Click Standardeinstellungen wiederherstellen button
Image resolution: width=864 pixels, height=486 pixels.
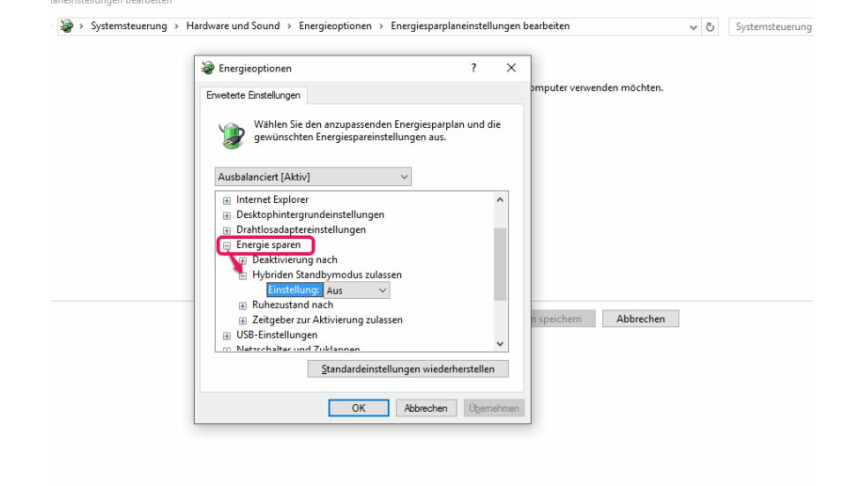click(x=408, y=369)
